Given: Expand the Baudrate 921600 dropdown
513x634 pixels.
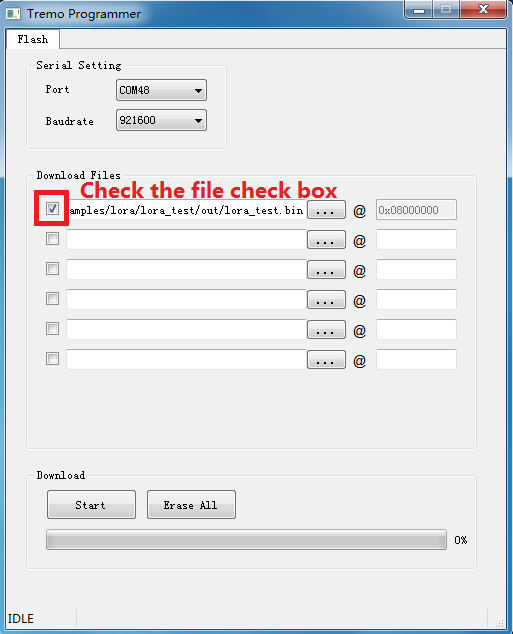Looking at the screenshot, I should (x=161, y=120).
